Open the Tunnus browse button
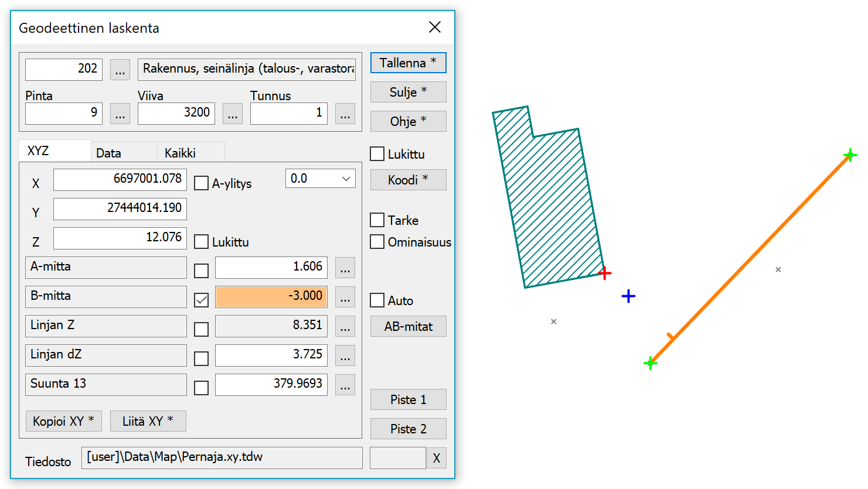868x489 pixels. coord(345,114)
